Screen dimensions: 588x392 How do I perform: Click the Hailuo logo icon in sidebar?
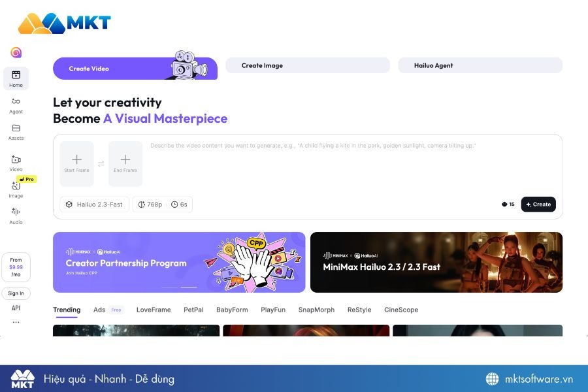(x=16, y=53)
